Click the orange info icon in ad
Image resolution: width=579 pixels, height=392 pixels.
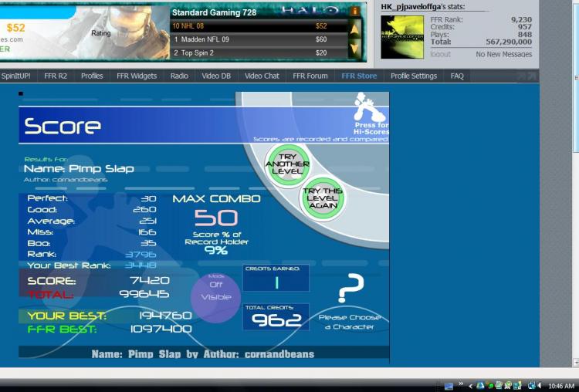[x=354, y=11]
